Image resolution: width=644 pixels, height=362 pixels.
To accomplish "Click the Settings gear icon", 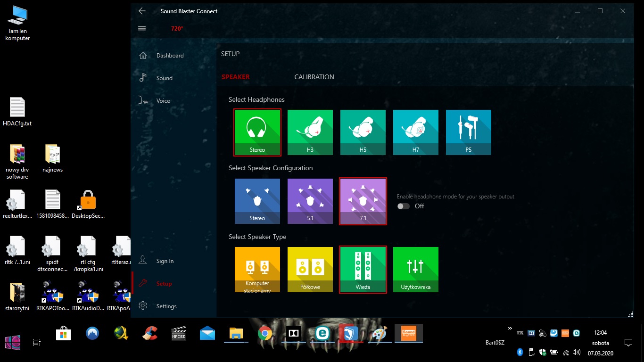I will (x=143, y=306).
